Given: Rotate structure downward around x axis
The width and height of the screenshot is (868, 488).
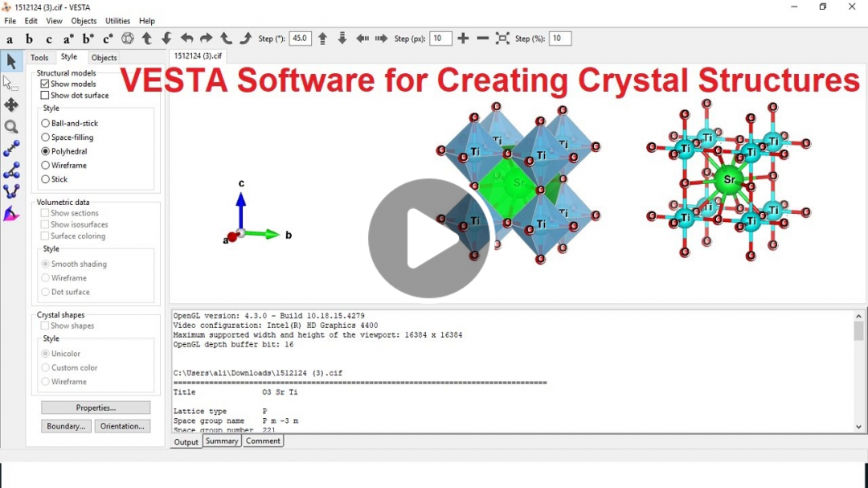Looking at the screenshot, I should click(166, 39).
